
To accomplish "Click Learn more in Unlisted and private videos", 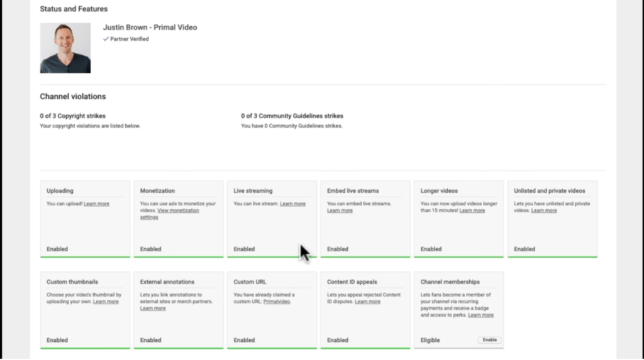I will 543,210.
